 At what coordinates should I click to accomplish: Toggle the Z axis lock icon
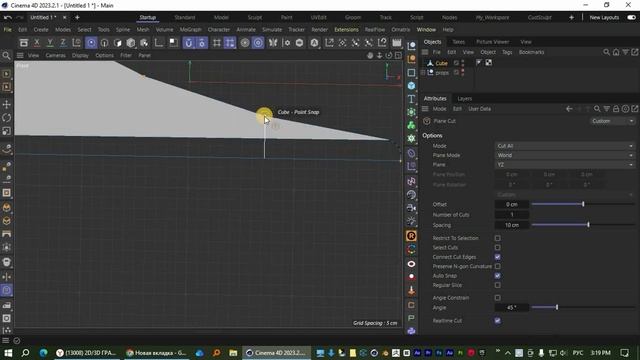[x=63, y=42]
